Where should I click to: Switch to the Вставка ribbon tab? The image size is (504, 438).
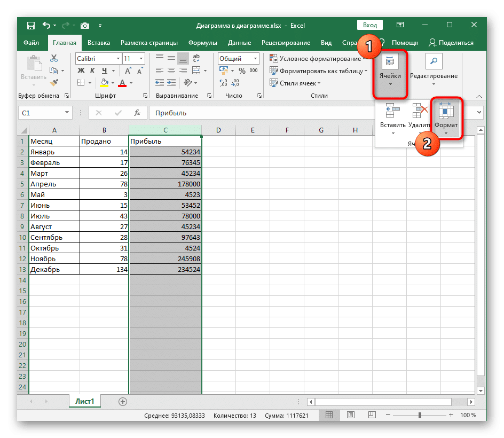[99, 43]
